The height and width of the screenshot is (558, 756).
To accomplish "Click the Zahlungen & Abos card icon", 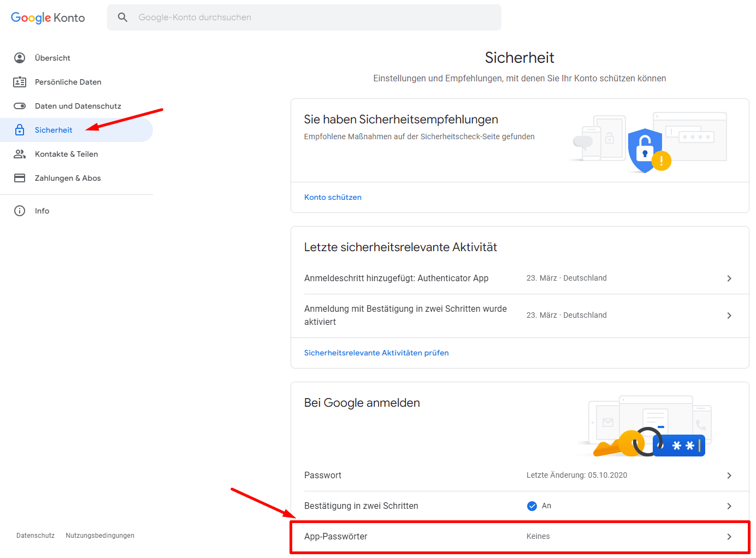I will pos(20,178).
